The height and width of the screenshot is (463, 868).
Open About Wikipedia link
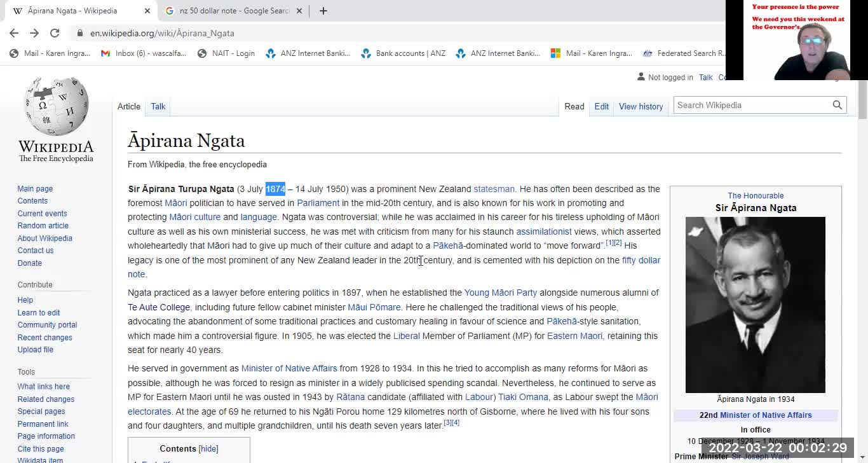tap(44, 238)
